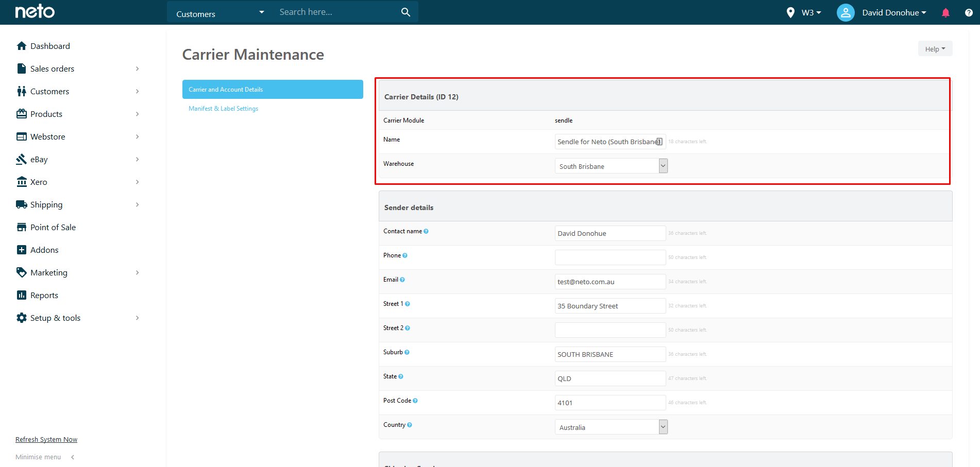Image resolution: width=980 pixels, height=467 pixels.
Task: Expand the Marketing submenu chevron
Action: tap(137, 272)
